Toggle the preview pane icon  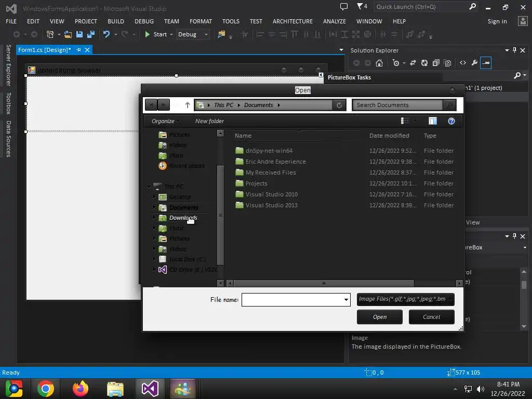pos(433,121)
